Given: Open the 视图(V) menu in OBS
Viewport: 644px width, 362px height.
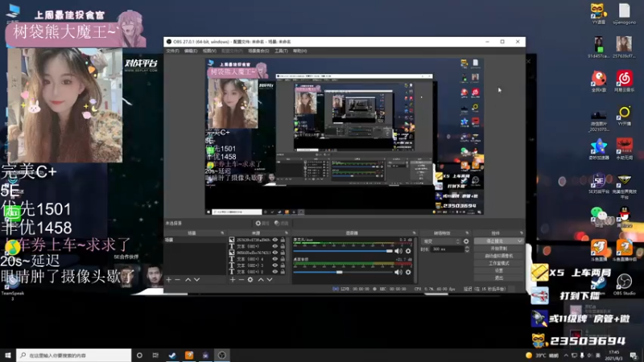Looking at the screenshot, I should [x=209, y=51].
